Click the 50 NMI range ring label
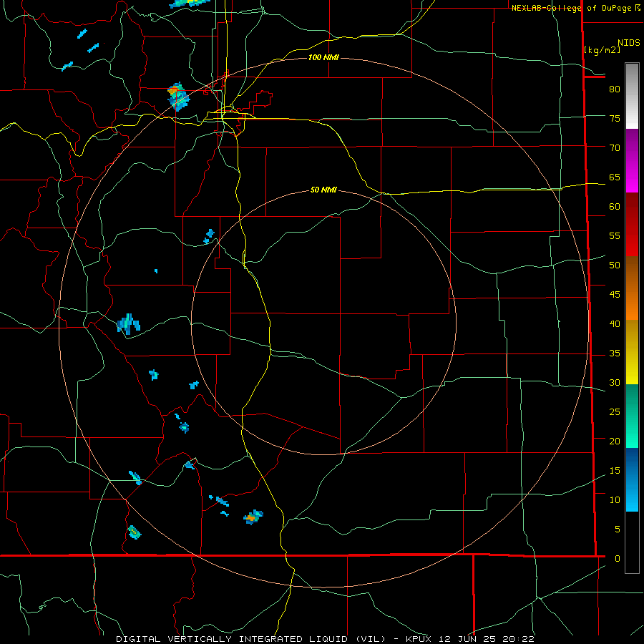Viewport: 644px width, 644px height. (x=323, y=190)
